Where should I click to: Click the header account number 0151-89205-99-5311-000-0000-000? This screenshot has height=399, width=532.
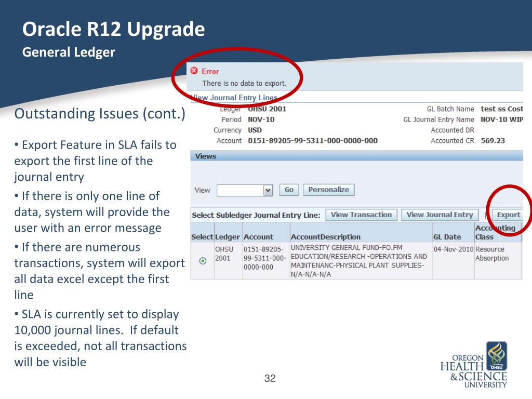point(312,140)
